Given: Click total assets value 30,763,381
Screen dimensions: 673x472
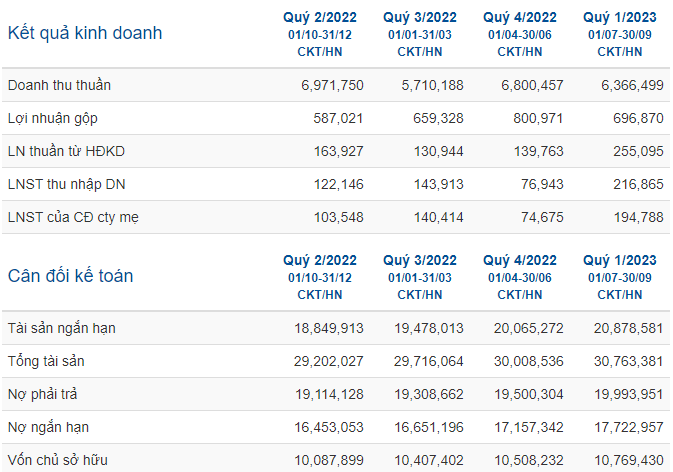Looking at the screenshot, I should coord(629,361).
